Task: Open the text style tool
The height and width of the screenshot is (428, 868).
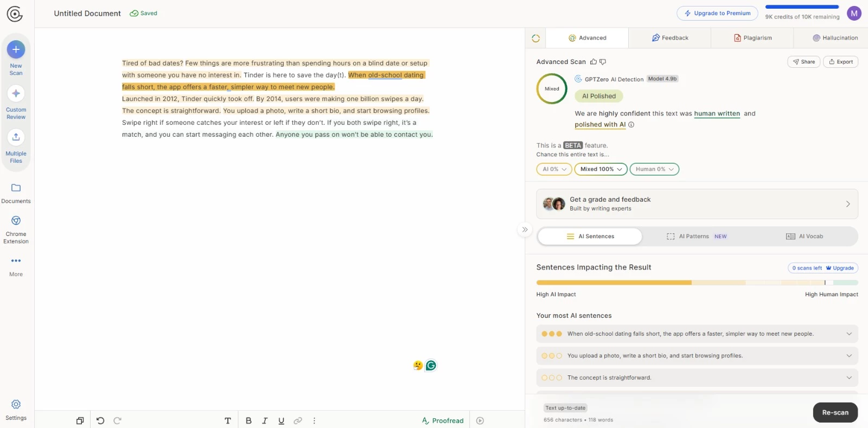Action: [228, 420]
